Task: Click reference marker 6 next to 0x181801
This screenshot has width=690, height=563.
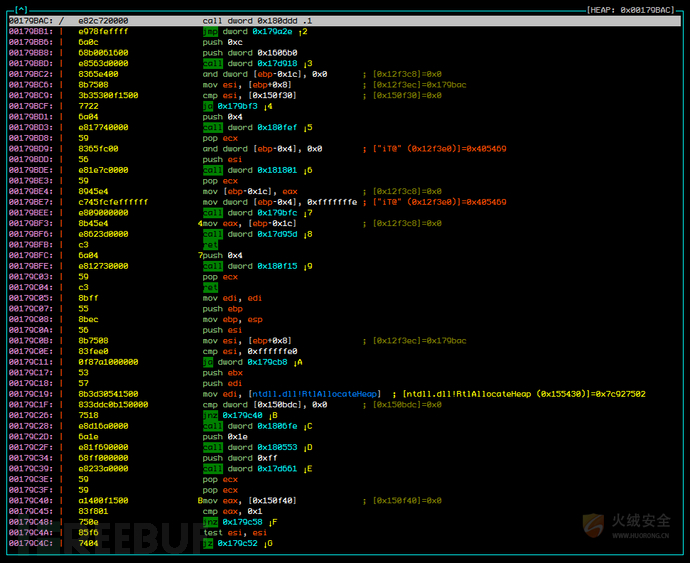Action: [308, 170]
